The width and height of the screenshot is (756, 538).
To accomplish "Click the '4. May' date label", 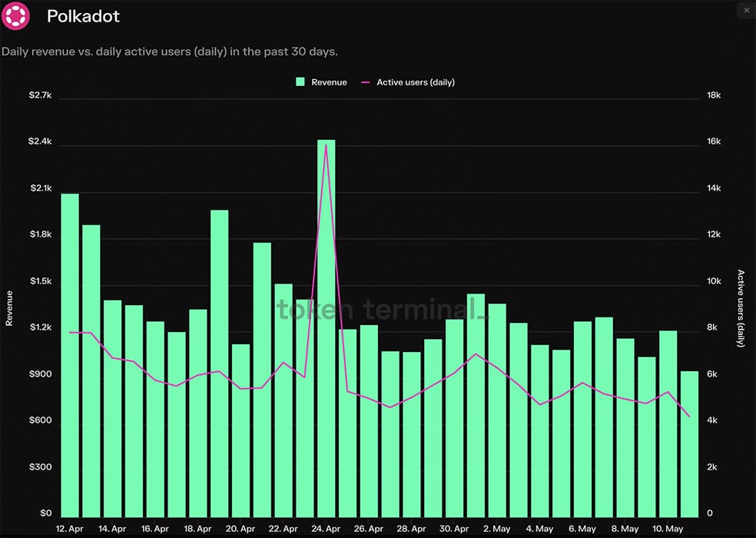I will pos(539,529).
